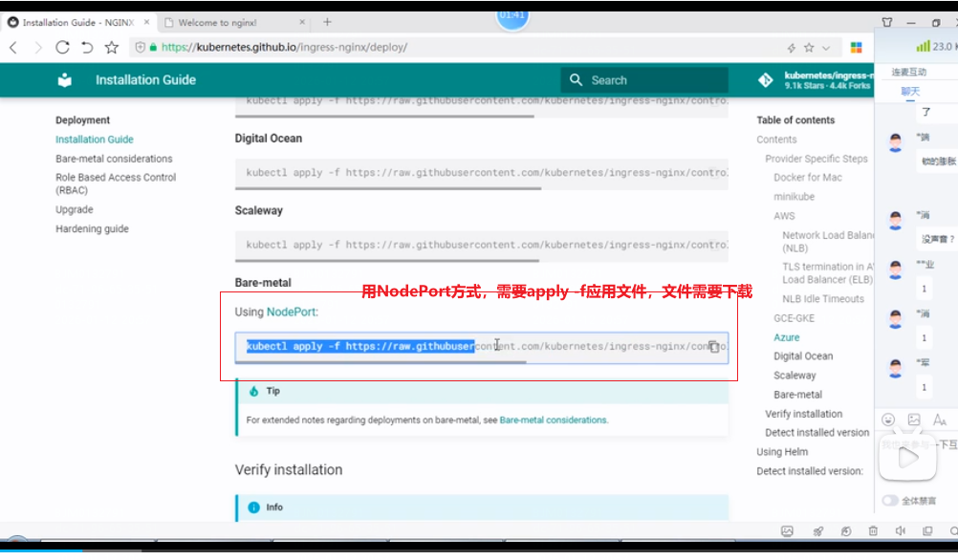Switch to the 连麦互动 tab in chat panel
Image resolution: width=958 pixels, height=560 pixels.
908,72
